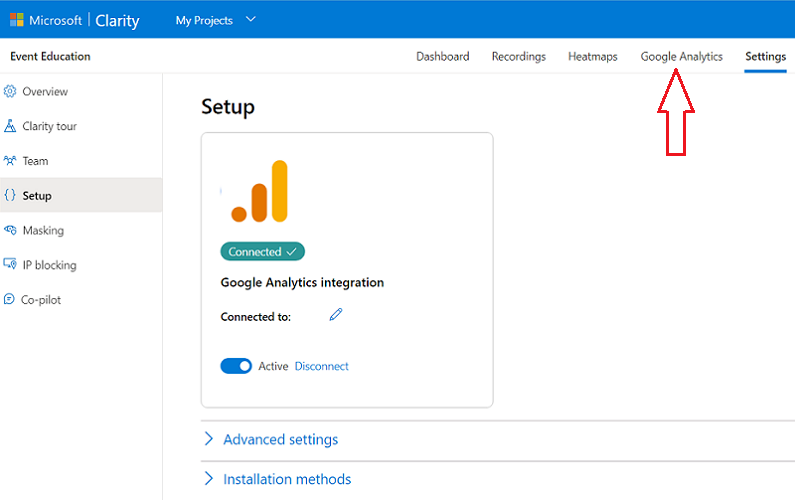Viewport: 795px width, 500px height.
Task: Go to the Heatmaps tab
Action: (593, 56)
